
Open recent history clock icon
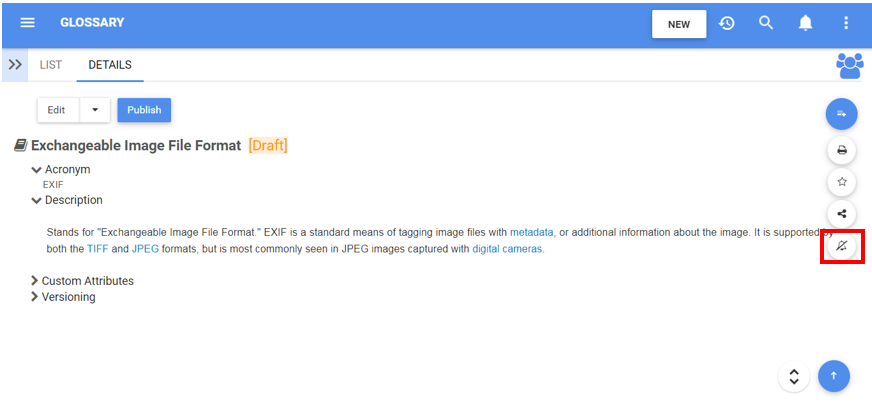pos(727,23)
